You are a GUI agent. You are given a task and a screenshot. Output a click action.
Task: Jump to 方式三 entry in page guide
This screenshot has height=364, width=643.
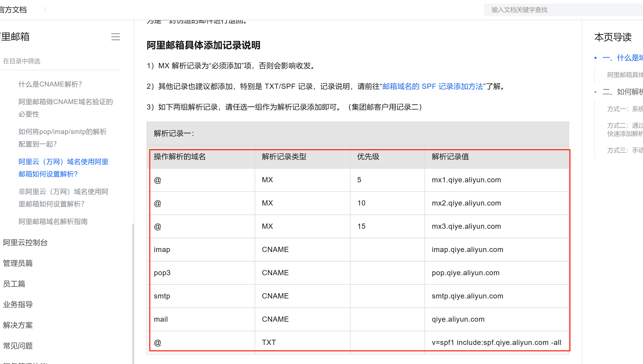[x=625, y=150]
